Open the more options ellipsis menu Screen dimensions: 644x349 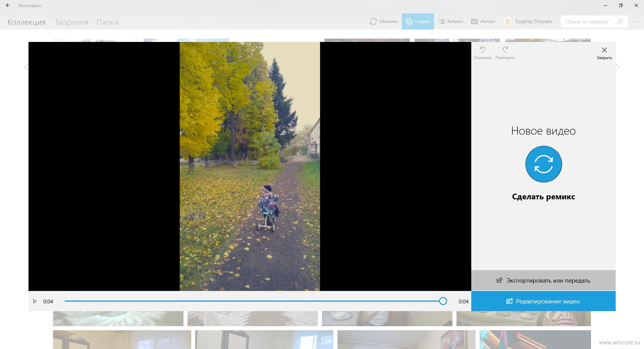coord(636,21)
